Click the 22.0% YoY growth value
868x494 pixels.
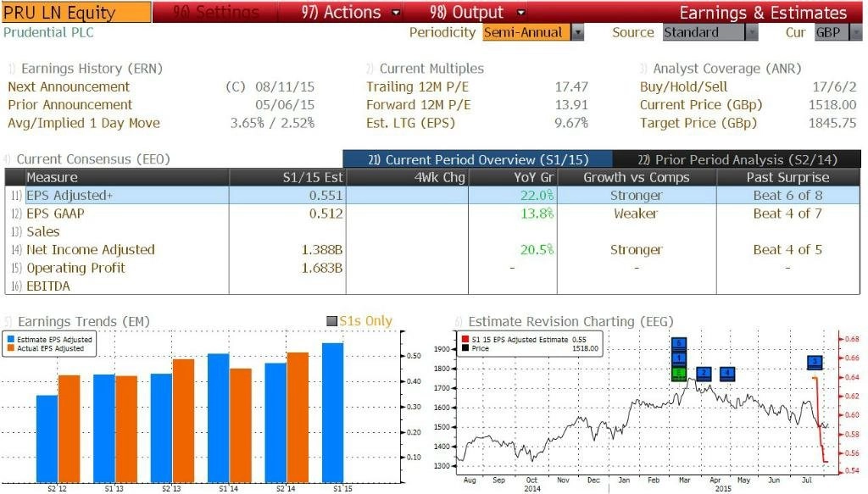coord(537,195)
